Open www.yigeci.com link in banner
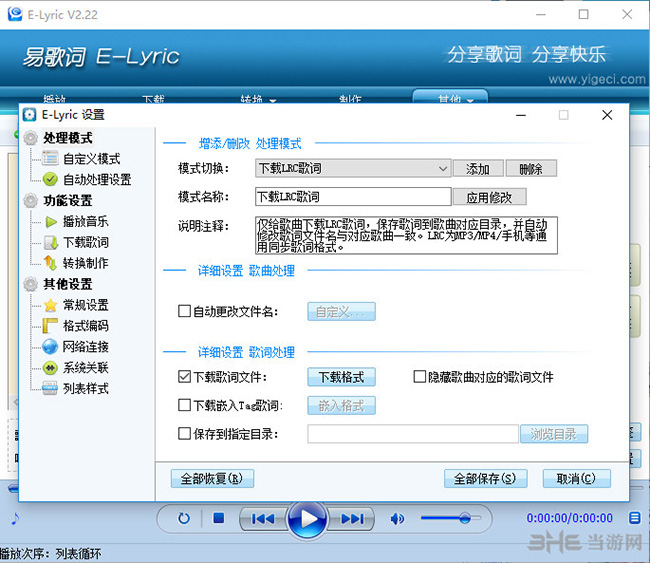The image size is (650, 563). pyautogui.click(x=597, y=79)
